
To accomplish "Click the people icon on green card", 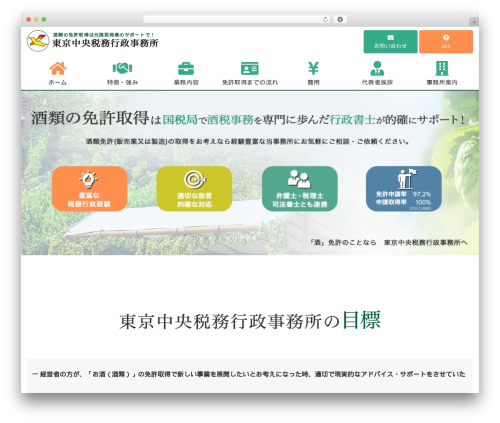I will pyautogui.click(x=299, y=179).
